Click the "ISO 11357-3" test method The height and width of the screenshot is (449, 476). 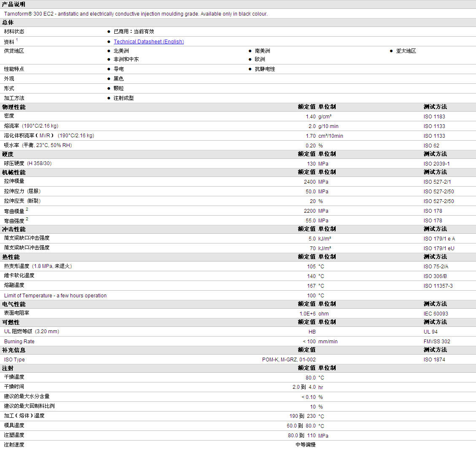click(x=438, y=286)
